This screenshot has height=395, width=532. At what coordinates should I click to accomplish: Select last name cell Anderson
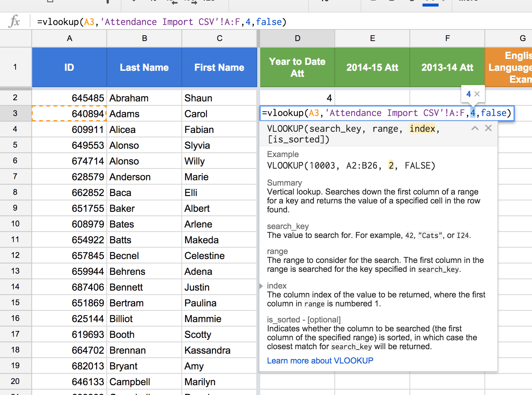144,177
